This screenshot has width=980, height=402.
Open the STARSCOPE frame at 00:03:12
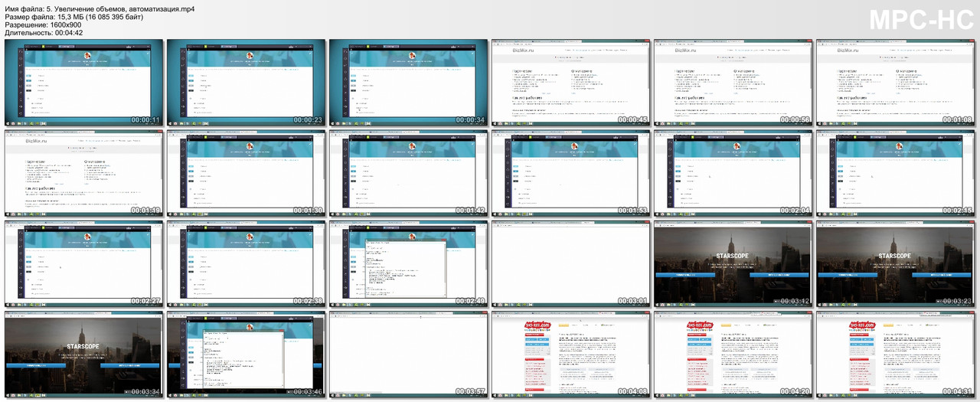(x=733, y=263)
